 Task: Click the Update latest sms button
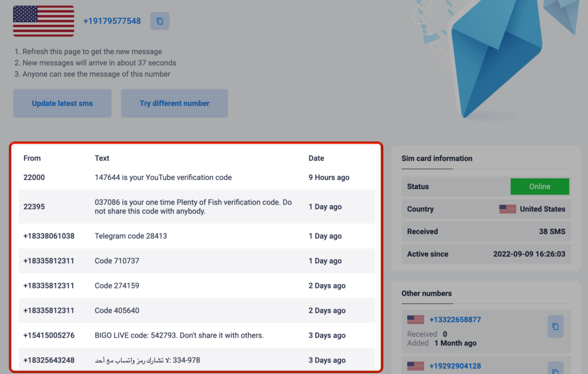point(62,103)
